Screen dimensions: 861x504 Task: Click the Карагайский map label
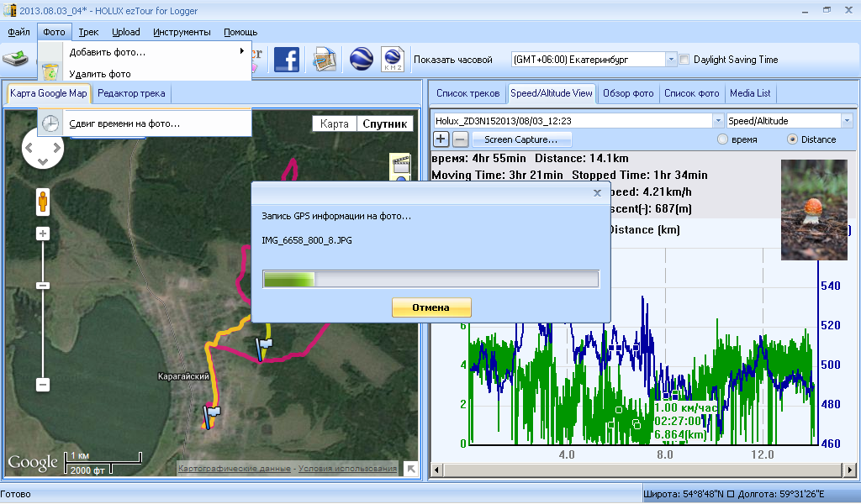tap(183, 376)
